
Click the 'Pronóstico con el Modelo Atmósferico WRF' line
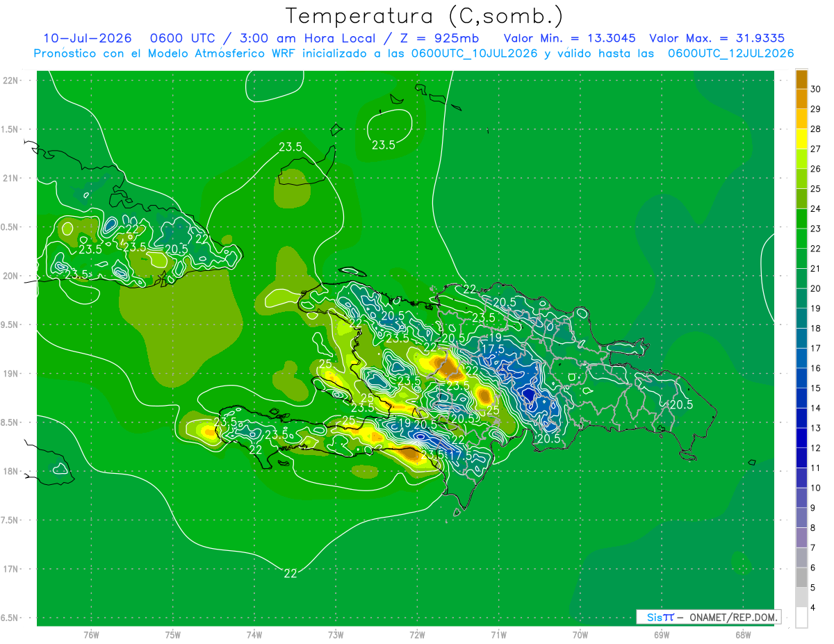pos(414,53)
